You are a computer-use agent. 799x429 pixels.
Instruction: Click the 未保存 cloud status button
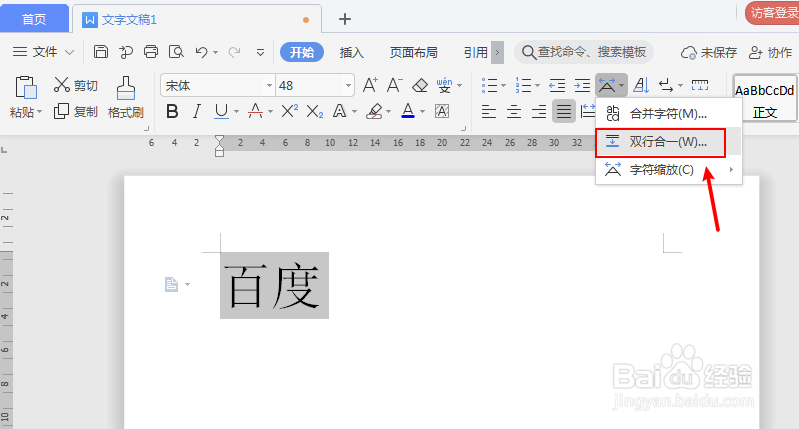pyautogui.click(x=709, y=52)
